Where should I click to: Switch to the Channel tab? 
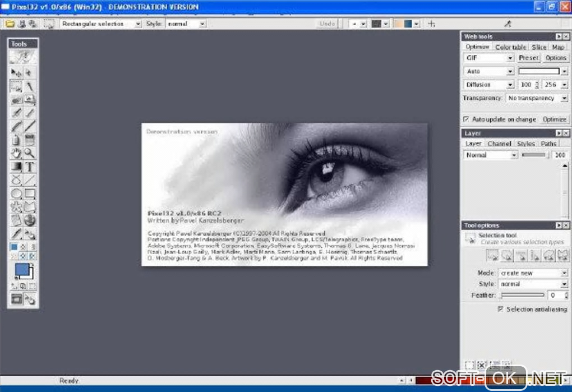(499, 144)
